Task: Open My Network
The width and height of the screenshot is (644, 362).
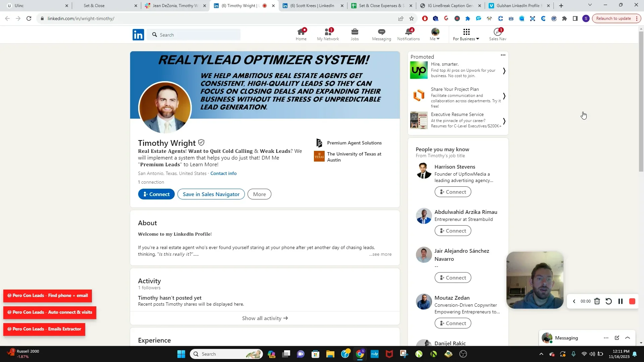Action: pyautogui.click(x=328, y=34)
